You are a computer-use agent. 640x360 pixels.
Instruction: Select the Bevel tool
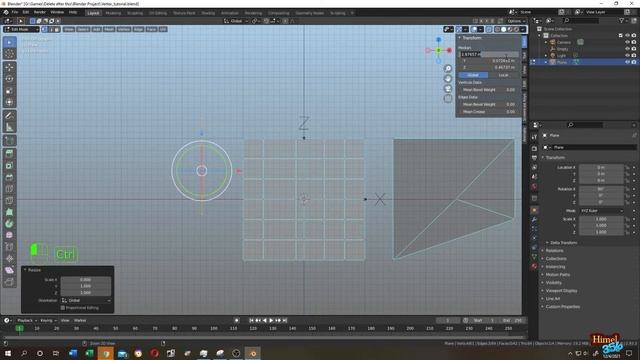pos(9,177)
